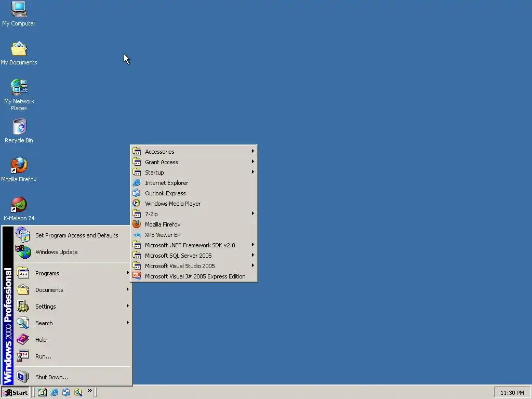Open Microsoft SQL Server 2005 folder entry

click(194, 256)
